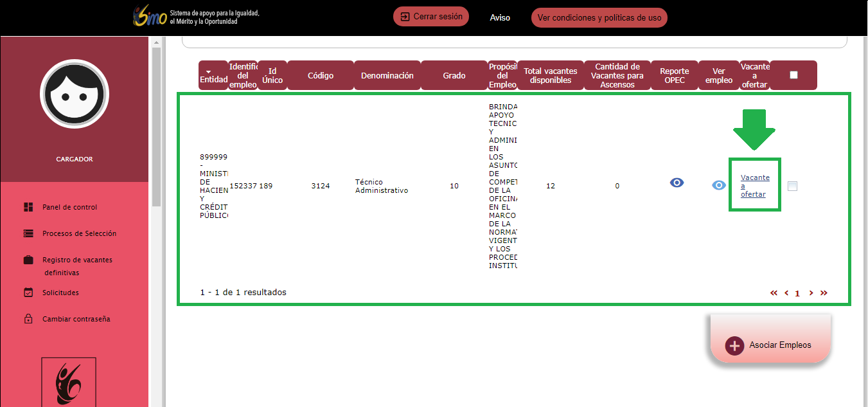
Task: Click the Panel de control grid icon
Action: 28,207
